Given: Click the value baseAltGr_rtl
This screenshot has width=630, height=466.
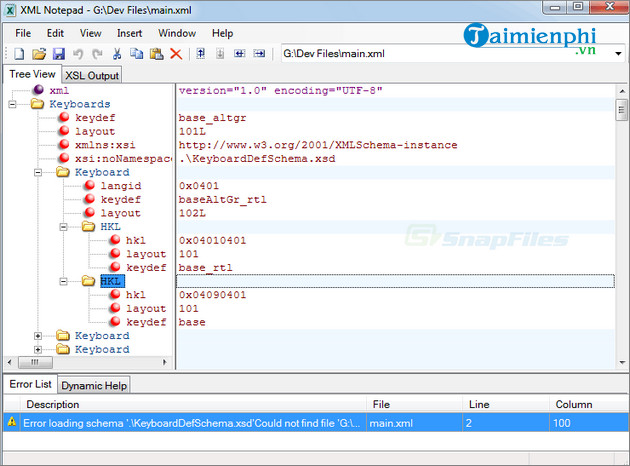Looking at the screenshot, I should pyautogui.click(x=222, y=199).
